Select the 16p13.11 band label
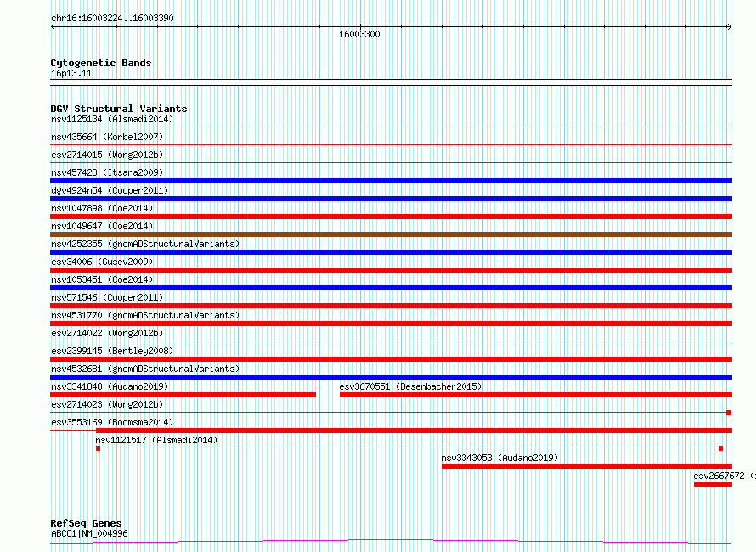This screenshot has height=552, width=756. pos(71,73)
